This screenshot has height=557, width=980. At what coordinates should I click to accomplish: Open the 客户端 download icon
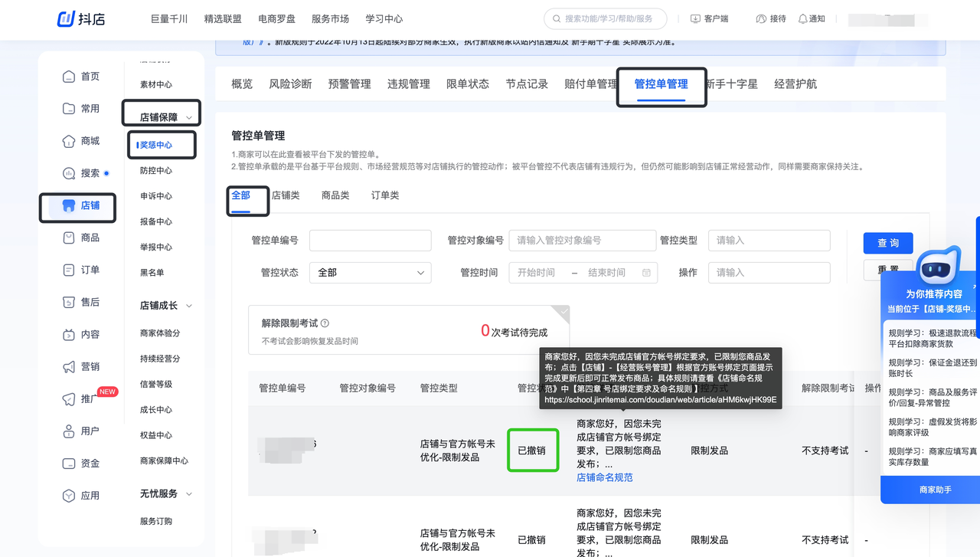pos(695,19)
